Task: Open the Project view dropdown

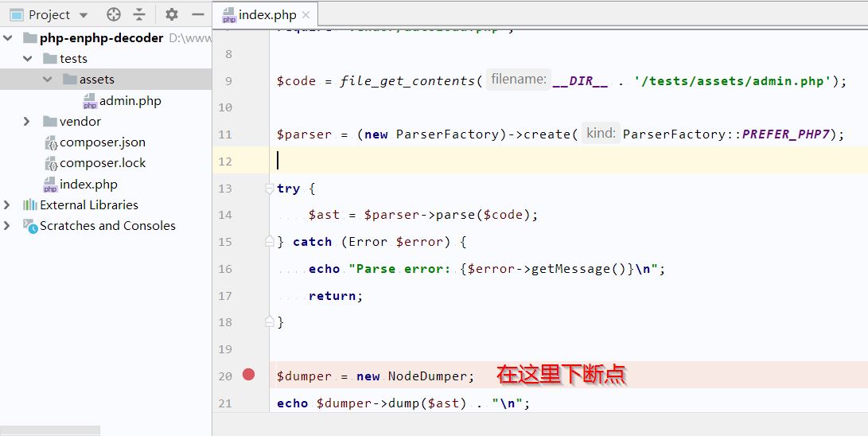Action: (84, 15)
